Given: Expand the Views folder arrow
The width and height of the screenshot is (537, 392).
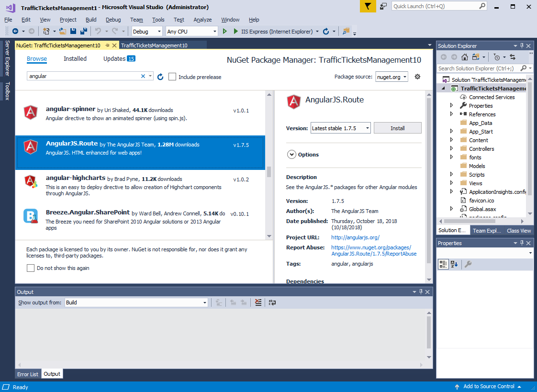Looking at the screenshot, I should 451,183.
